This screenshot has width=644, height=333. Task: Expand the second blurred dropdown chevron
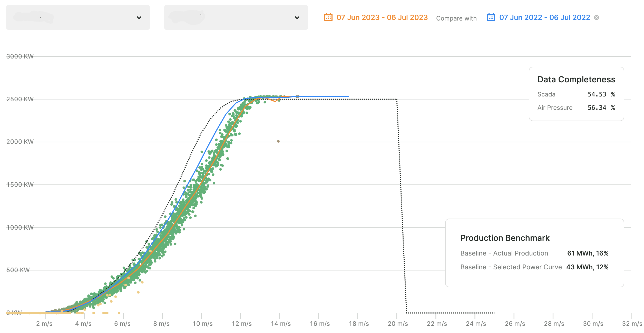(297, 18)
